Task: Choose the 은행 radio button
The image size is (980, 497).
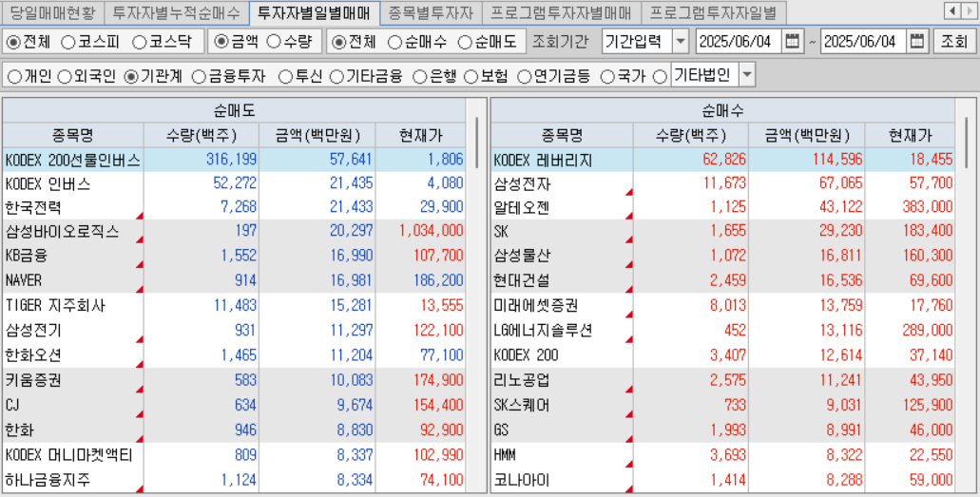Action: tap(420, 76)
